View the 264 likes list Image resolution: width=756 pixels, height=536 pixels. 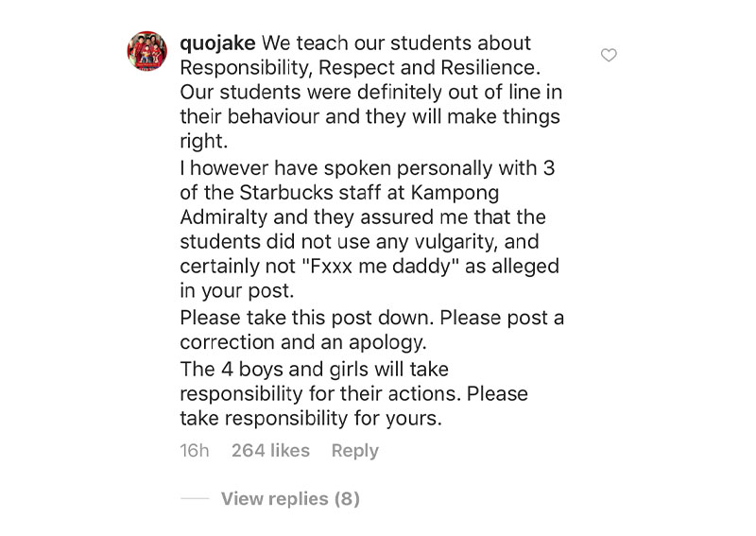click(x=270, y=451)
